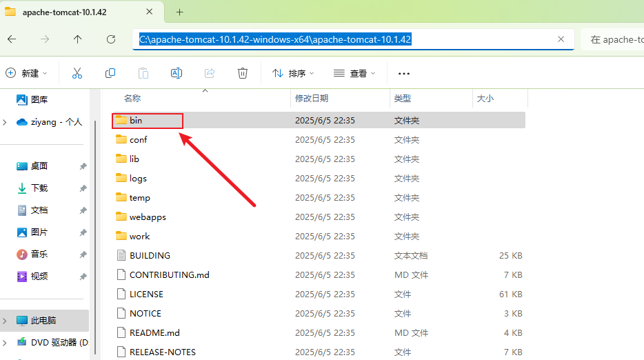This screenshot has height=360, width=644.
Task: Click the 文本文档 type cell of BUILDING
Action: [411, 256]
